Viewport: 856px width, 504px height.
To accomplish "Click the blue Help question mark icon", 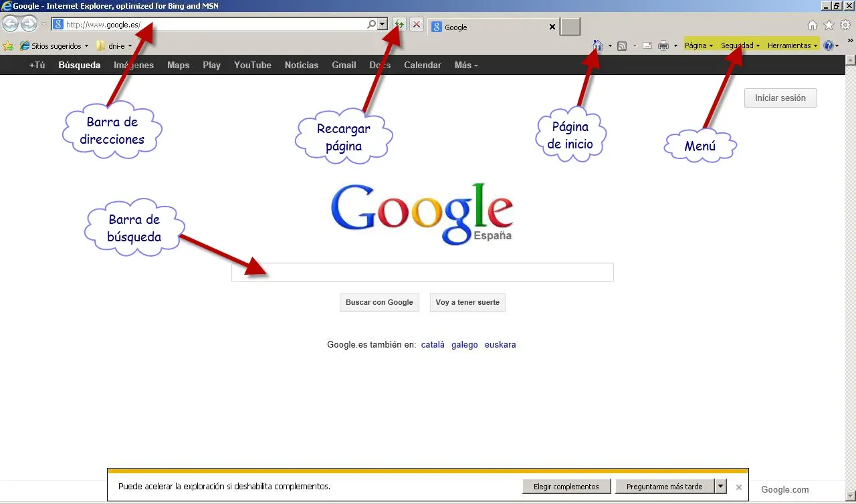I will [829, 45].
